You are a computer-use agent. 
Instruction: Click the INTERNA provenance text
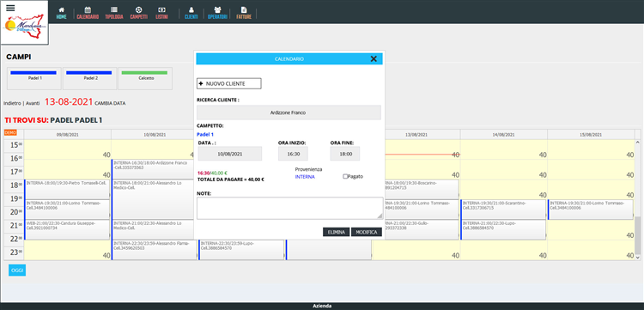(x=305, y=177)
